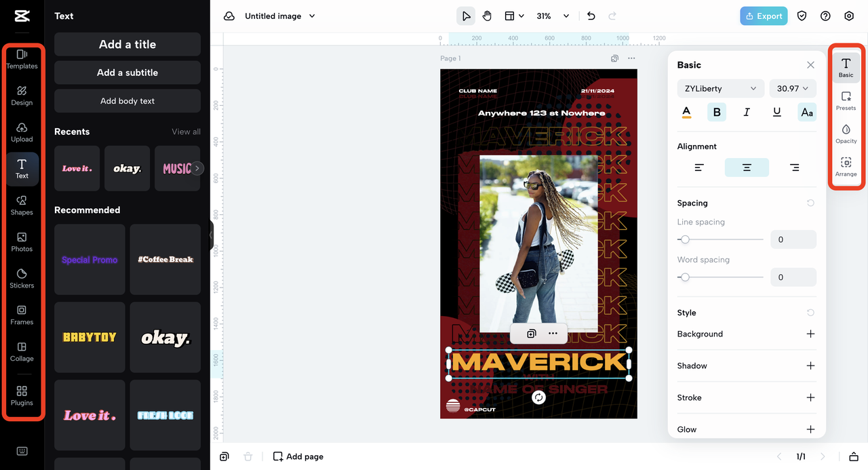The height and width of the screenshot is (470, 868).
Task: Click the Line spacing value field
Action: click(793, 239)
